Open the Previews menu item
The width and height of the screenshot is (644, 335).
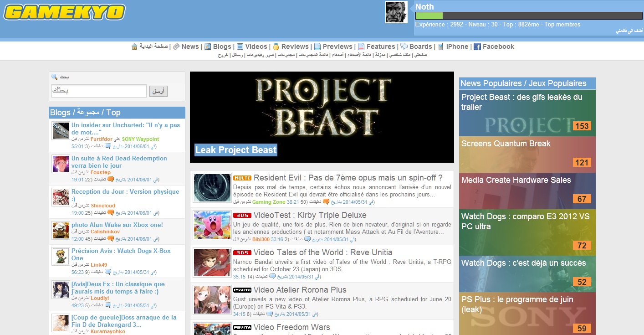click(337, 46)
